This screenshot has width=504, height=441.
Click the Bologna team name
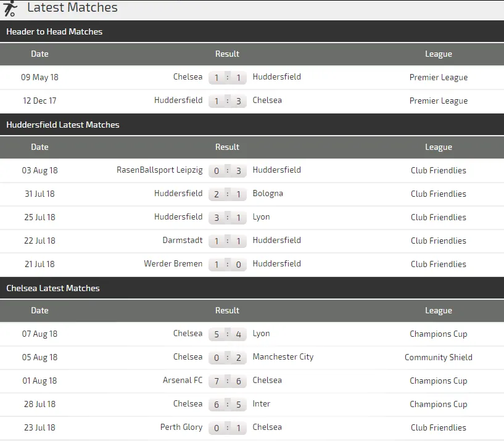tap(268, 194)
